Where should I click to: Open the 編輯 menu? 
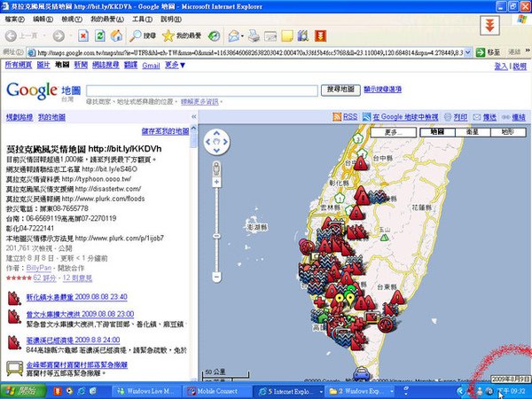click(43, 19)
